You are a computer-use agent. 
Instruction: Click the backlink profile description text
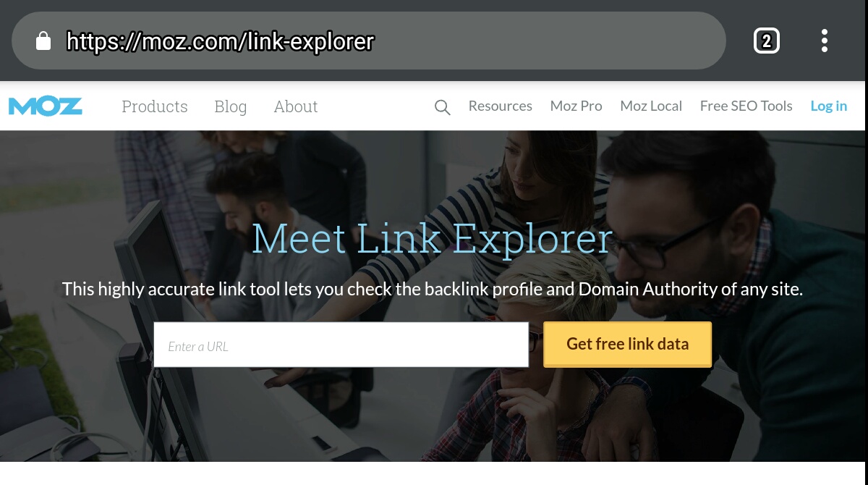[433, 290]
